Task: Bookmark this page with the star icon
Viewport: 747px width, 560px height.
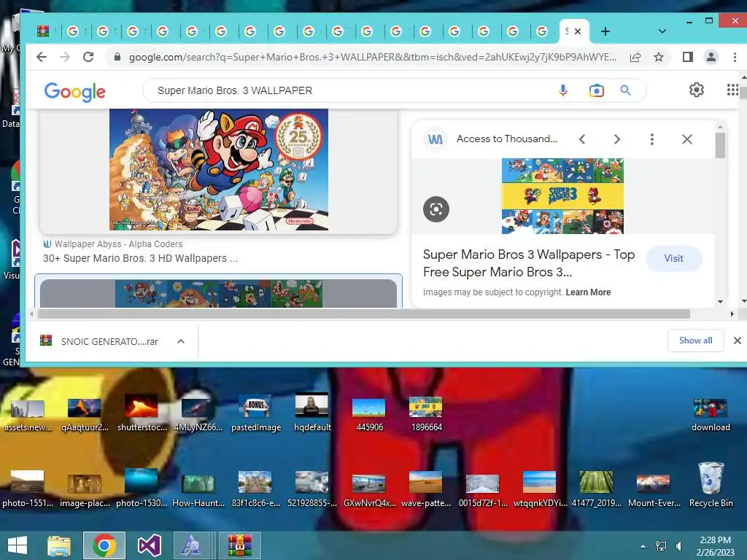Action: (659, 57)
